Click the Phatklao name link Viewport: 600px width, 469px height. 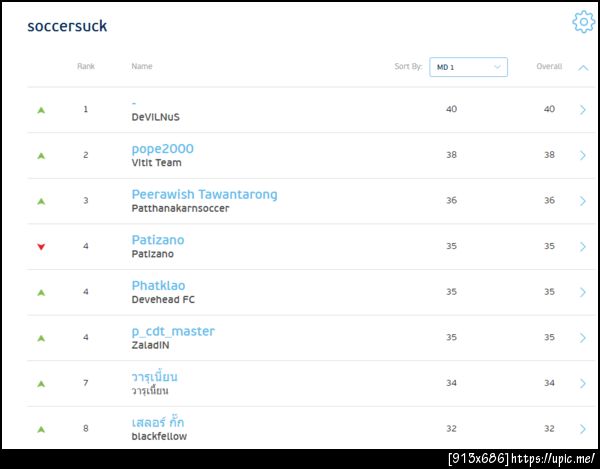[158, 286]
